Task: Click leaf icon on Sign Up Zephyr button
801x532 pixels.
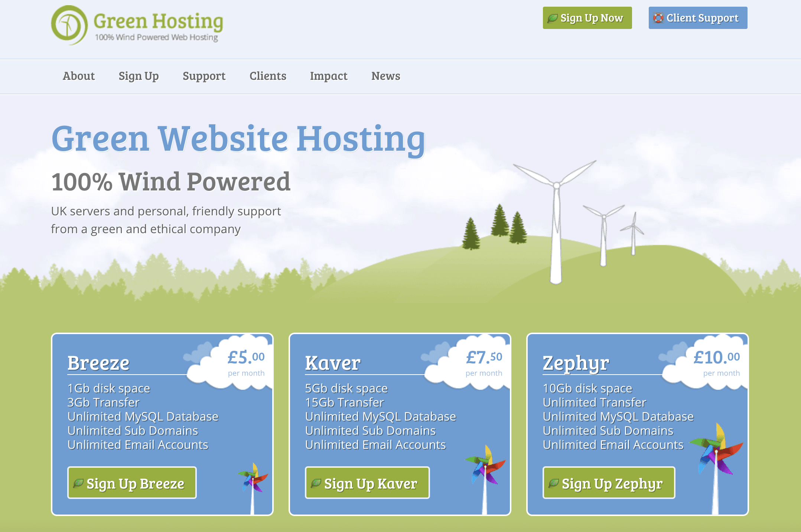Action: pos(553,483)
